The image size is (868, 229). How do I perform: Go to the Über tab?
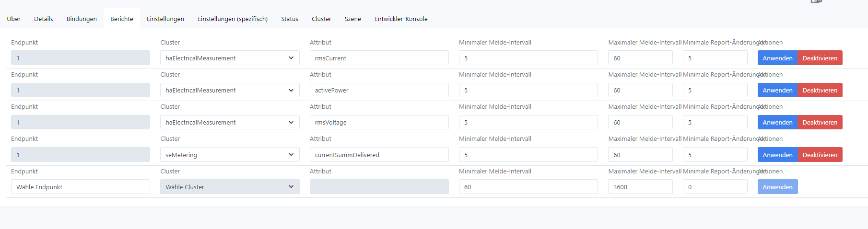point(14,19)
